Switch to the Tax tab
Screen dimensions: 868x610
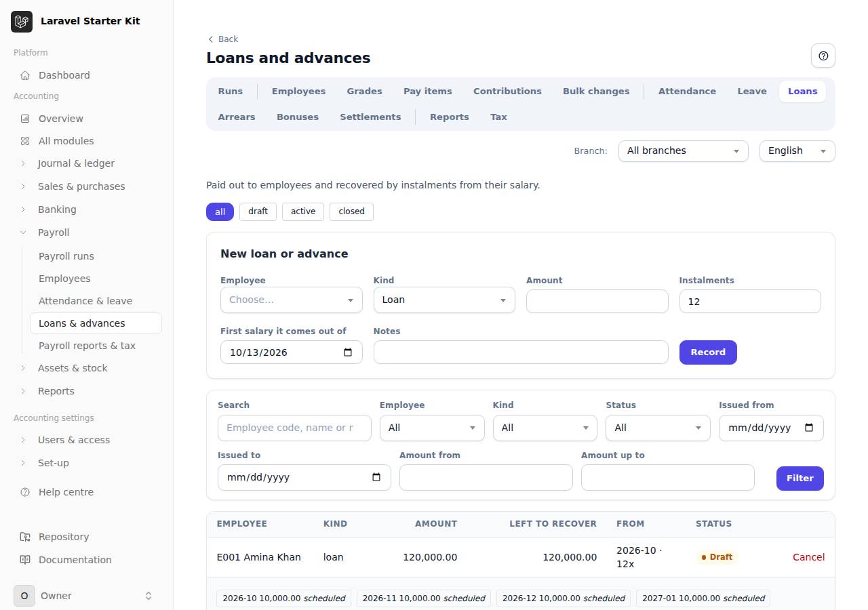(x=498, y=117)
